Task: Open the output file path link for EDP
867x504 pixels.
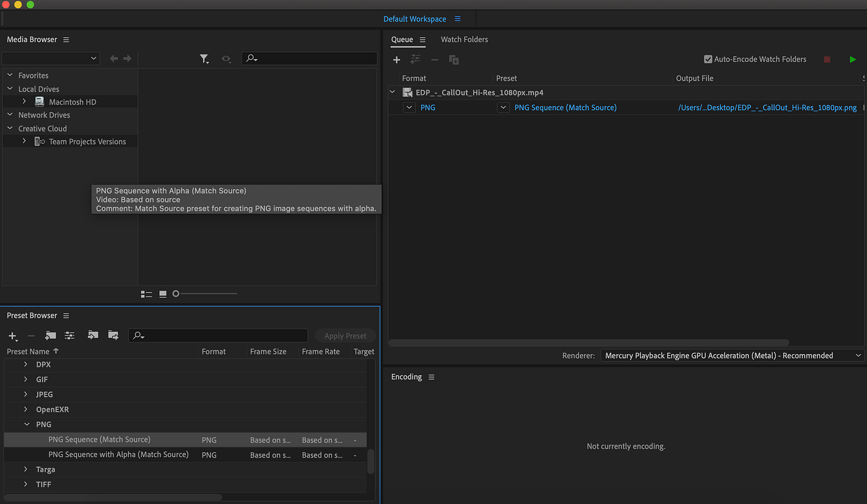Action: click(x=768, y=107)
